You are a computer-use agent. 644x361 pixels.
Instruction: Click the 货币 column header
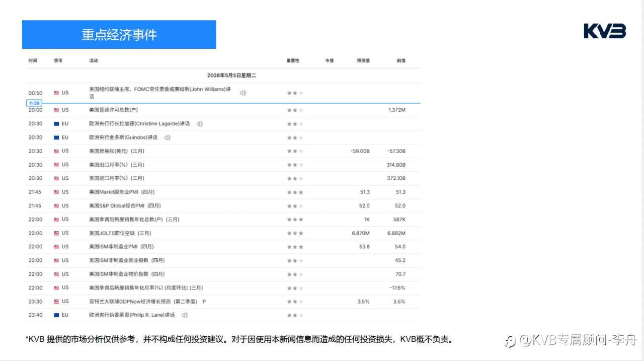tap(58, 60)
